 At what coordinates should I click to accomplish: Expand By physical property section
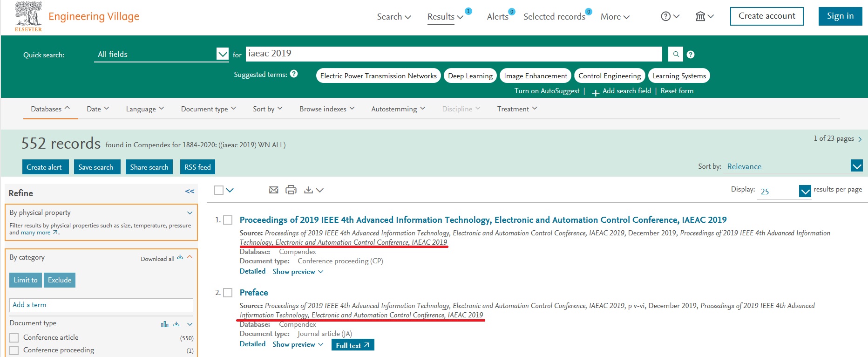click(190, 213)
